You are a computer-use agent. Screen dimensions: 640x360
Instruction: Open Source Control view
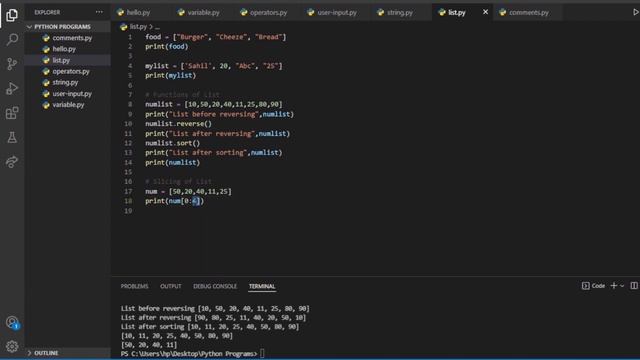[12, 64]
